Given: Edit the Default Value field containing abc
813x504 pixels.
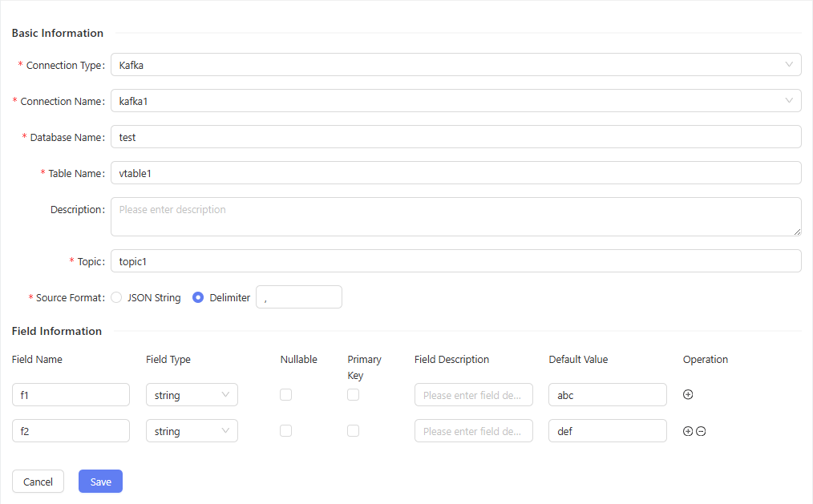Looking at the screenshot, I should pyautogui.click(x=607, y=395).
